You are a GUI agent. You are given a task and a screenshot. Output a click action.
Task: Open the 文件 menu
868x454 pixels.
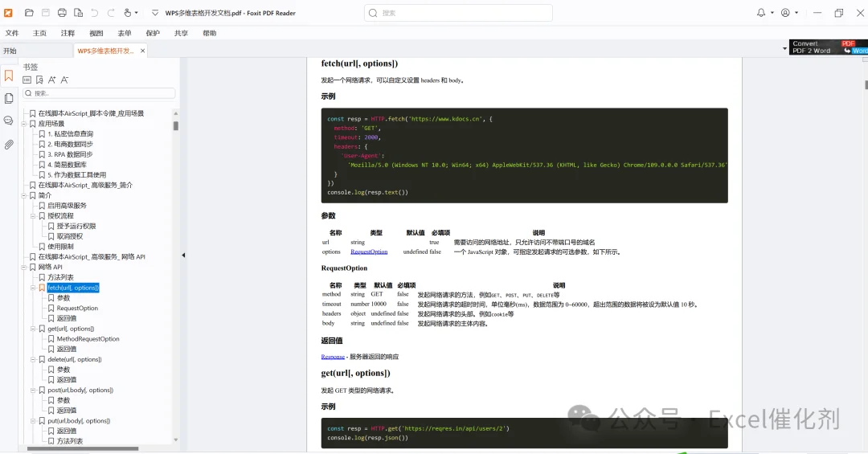coord(12,33)
